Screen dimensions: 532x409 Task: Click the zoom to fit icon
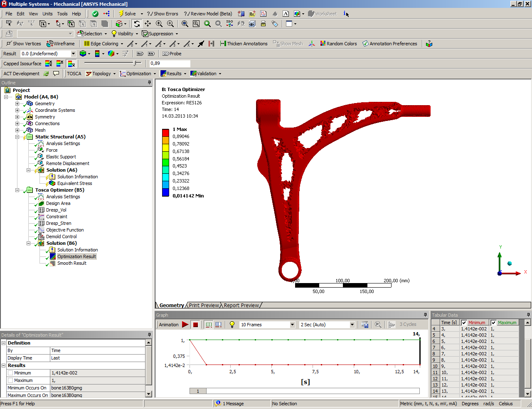tap(185, 24)
